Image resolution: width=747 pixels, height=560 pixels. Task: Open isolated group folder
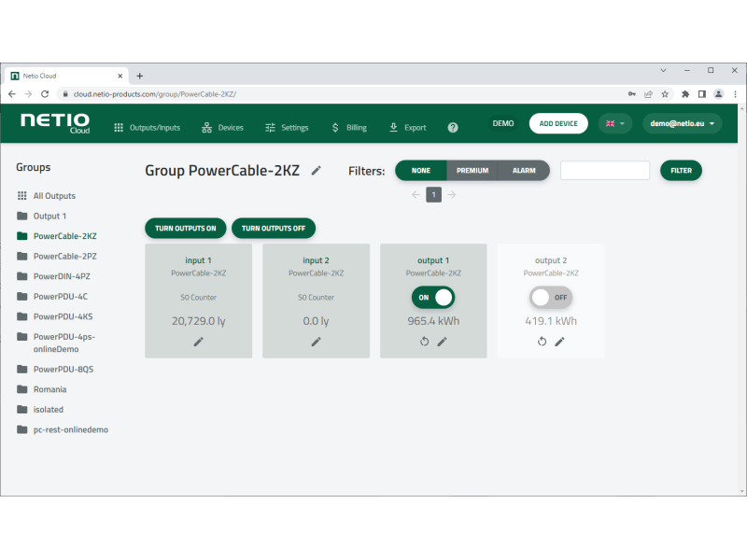point(40,410)
